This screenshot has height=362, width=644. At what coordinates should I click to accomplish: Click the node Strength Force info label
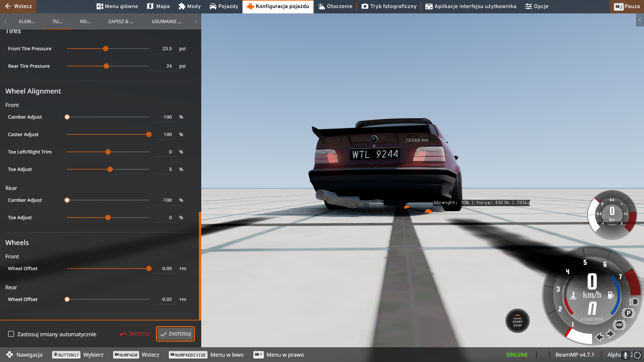pyautogui.click(x=482, y=202)
